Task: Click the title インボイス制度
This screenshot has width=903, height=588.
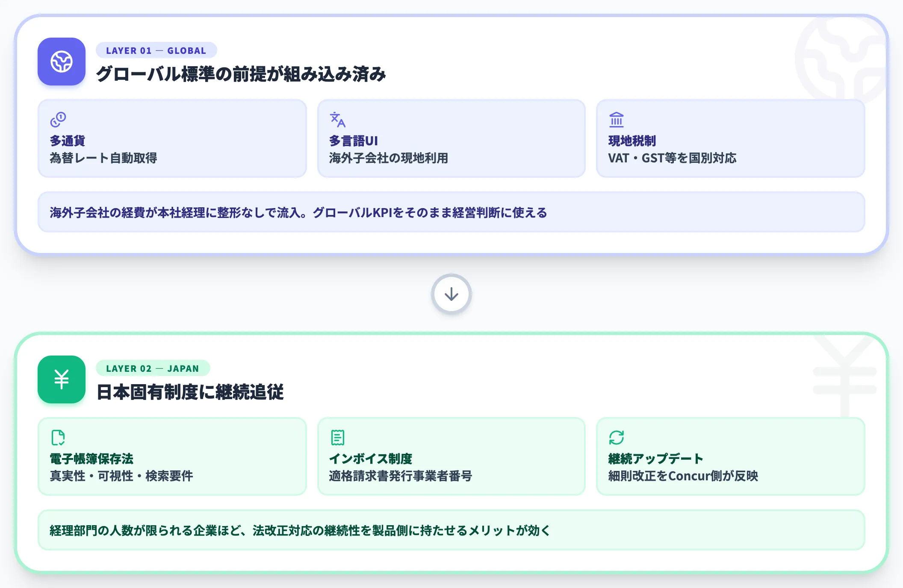Action: click(371, 459)
